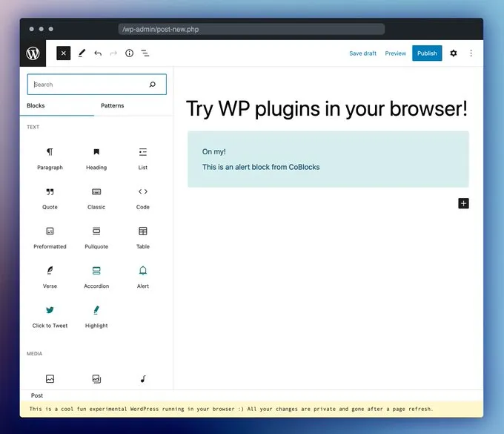
Task: Click the post title heading
Action: pos(327,108)
